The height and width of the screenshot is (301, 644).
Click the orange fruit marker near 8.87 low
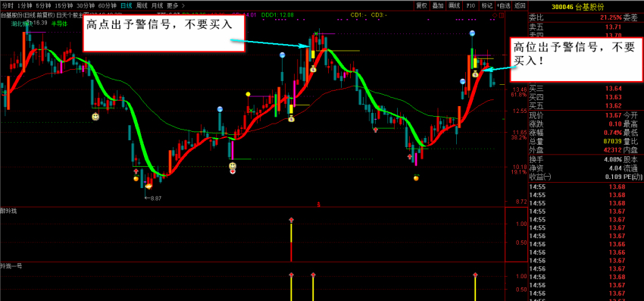[136, 178]
